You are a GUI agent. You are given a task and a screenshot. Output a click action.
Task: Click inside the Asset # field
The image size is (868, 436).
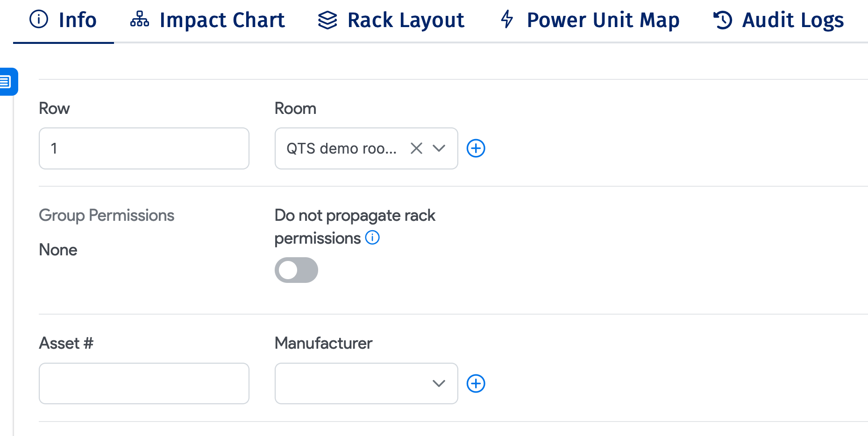pos(143,383)
